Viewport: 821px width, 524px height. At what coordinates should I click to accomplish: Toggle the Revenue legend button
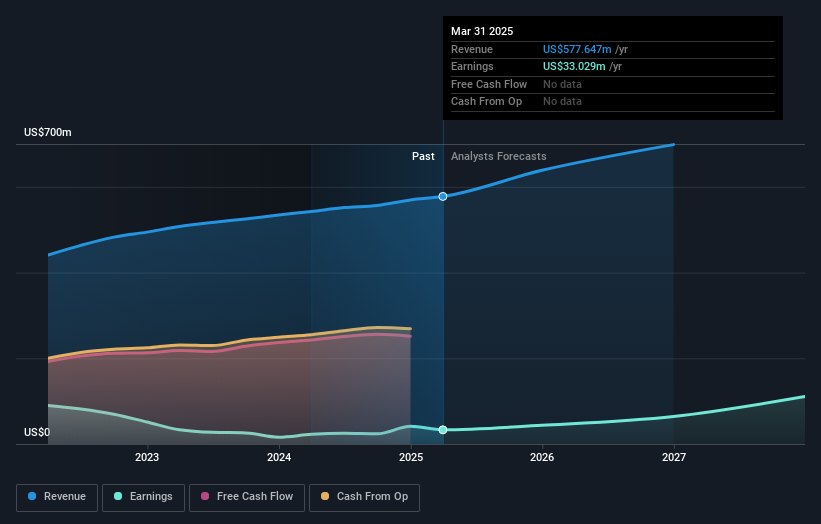(x=57, y=497)
